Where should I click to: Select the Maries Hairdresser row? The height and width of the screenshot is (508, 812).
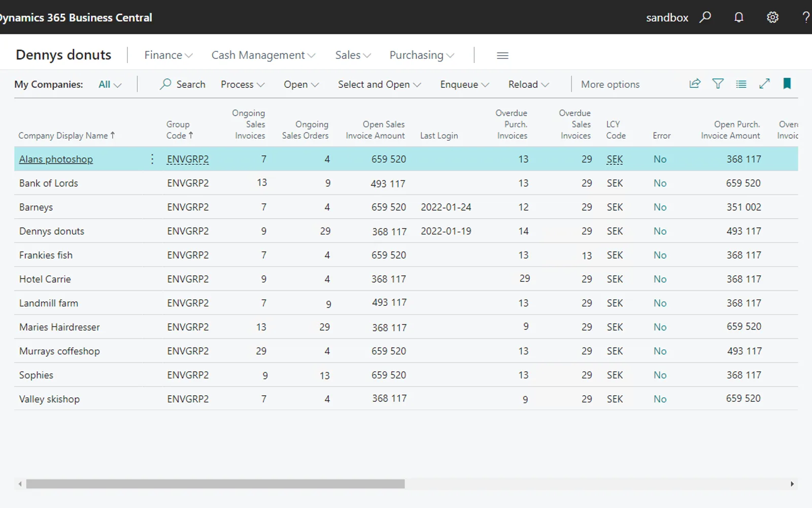[x=406, y=327]
